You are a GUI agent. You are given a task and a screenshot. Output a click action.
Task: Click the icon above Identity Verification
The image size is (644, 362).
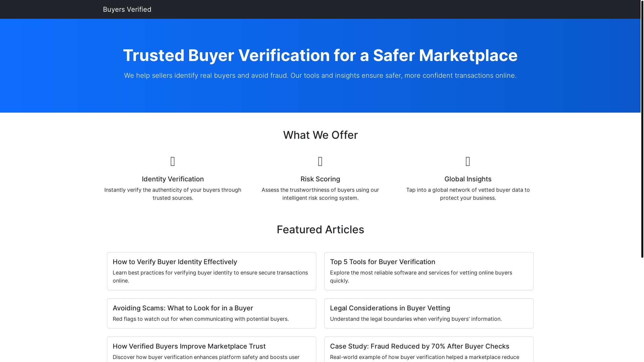[173, 162]
